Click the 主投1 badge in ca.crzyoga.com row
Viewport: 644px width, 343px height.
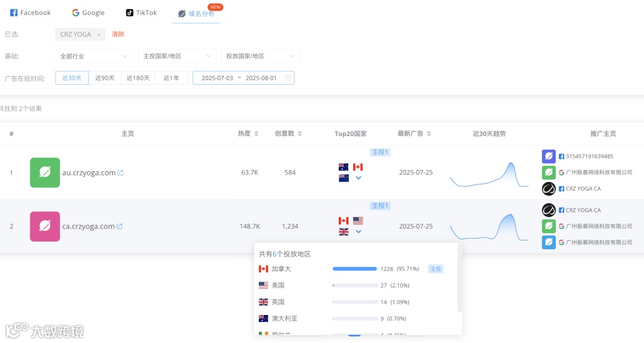[380, 205]
